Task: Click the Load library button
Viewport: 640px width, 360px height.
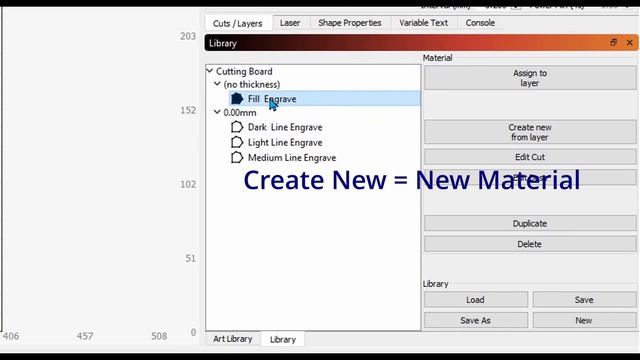Action: coord(476,300)
